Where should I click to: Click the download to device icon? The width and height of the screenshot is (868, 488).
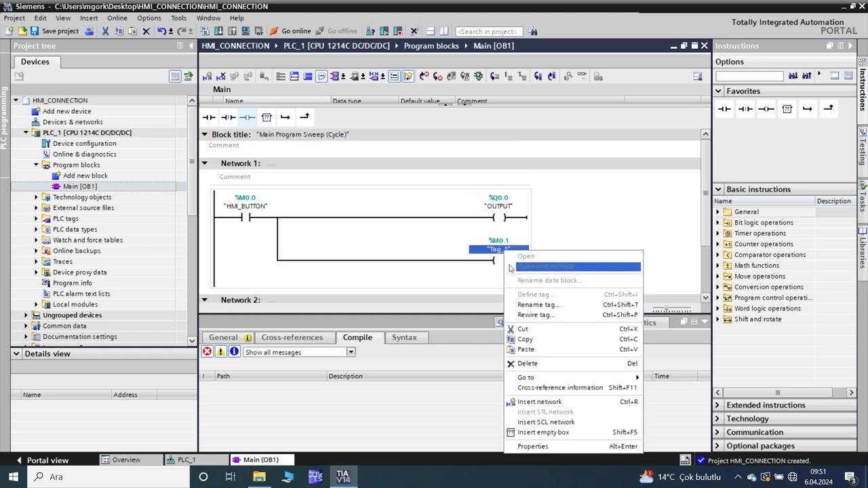218,31
